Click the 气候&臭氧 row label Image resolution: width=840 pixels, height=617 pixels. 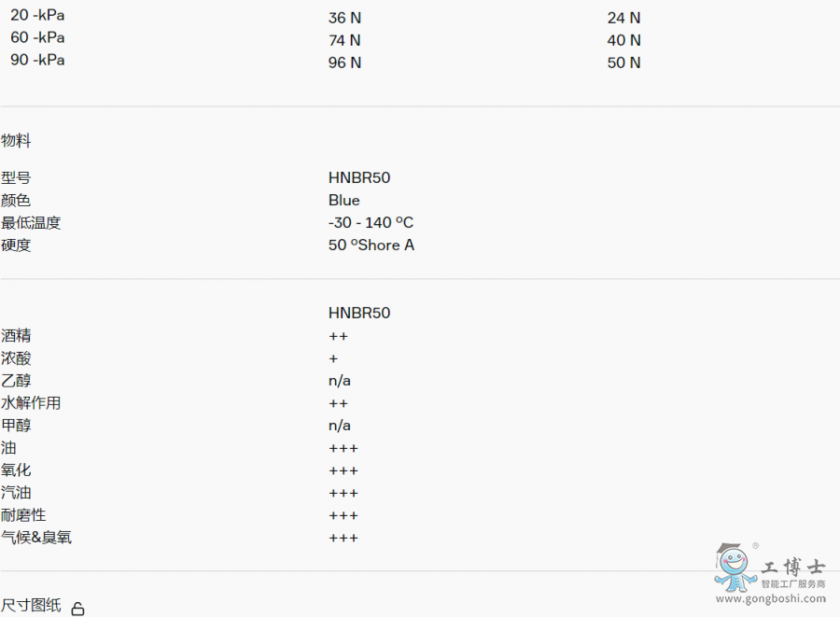click(36, 538)
